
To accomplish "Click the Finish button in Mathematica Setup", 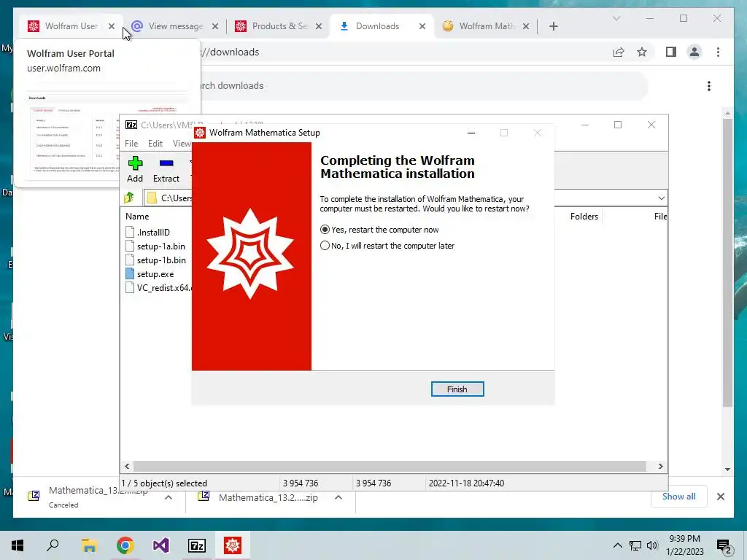I will (x=457, y=389).
